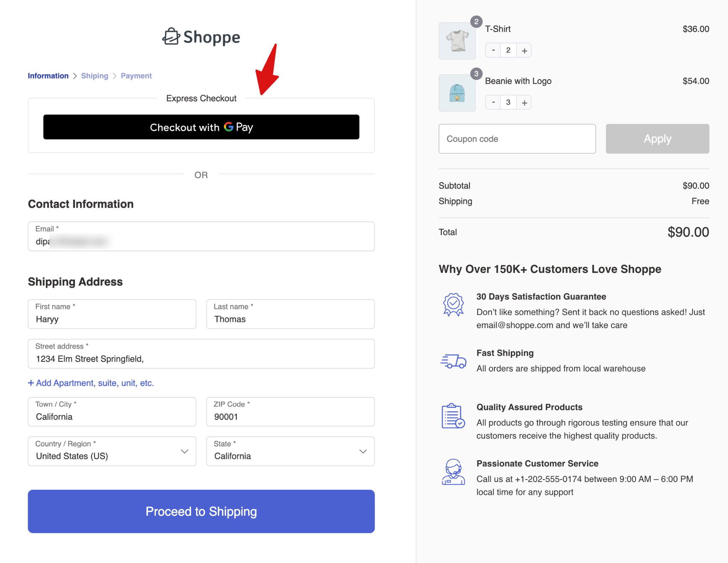This screenshot has width=728, height=563.
Task: Click the 30 Days Satisfaction Guarantee heading
Action: (x=541, y=296)
